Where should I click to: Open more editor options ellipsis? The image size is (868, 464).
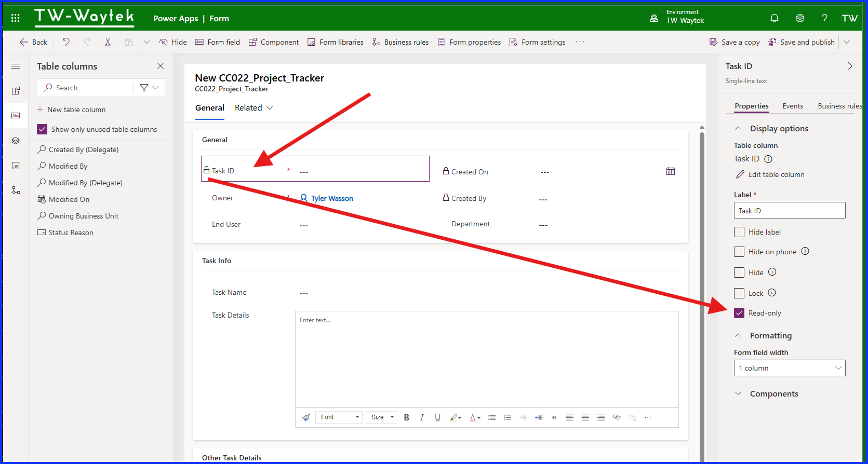pyautogui.click(x=648, y=417)
